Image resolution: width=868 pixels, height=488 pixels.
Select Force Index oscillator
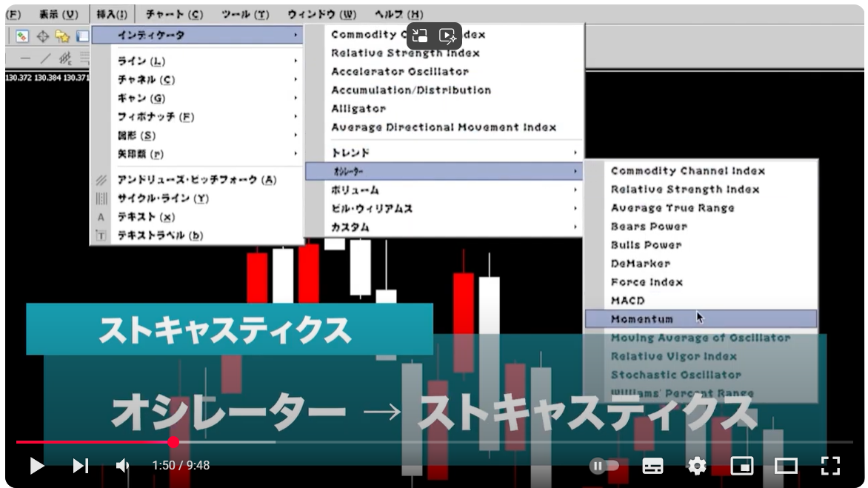647,282
